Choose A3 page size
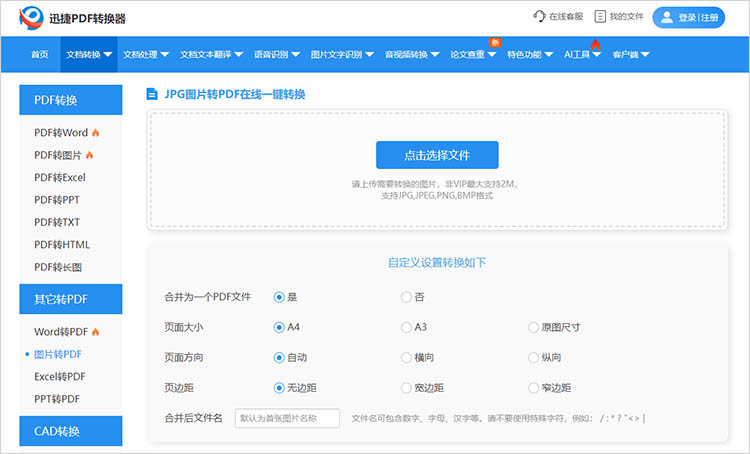The height and width of the screenshot is (454, 750). (406, 327)
